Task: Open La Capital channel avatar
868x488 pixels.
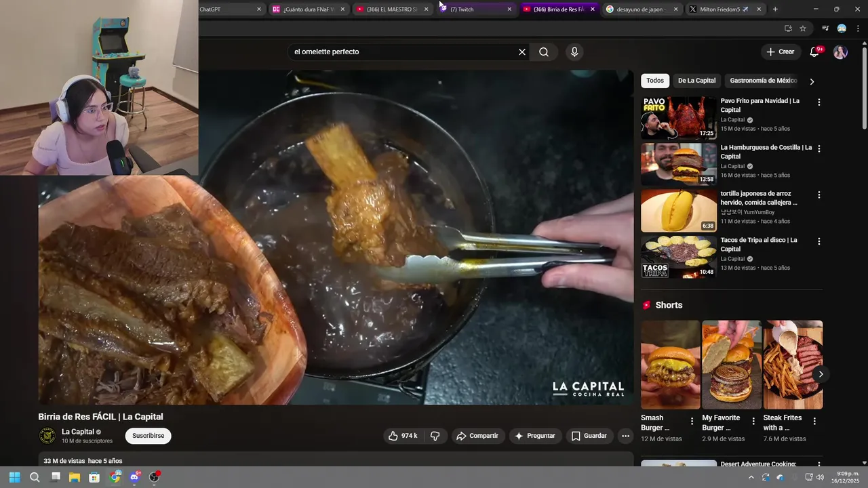Action: [x=47, y=436]
